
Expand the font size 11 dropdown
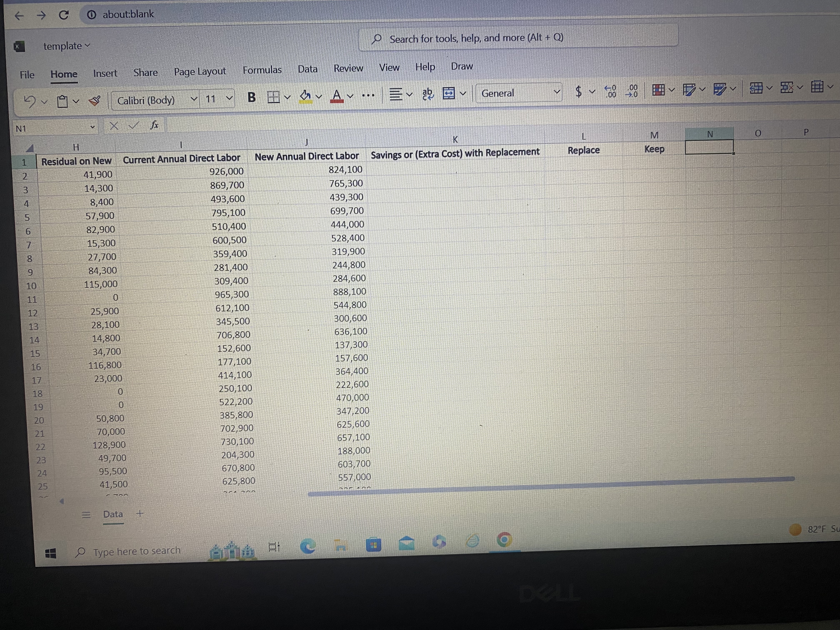pos(229,98)
